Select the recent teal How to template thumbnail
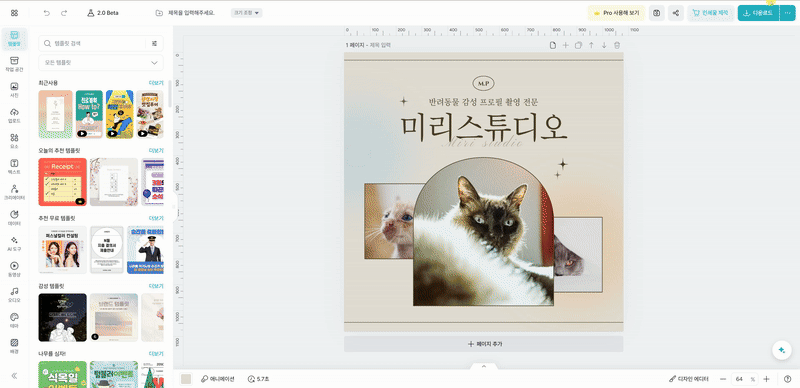 pos(89,114)
